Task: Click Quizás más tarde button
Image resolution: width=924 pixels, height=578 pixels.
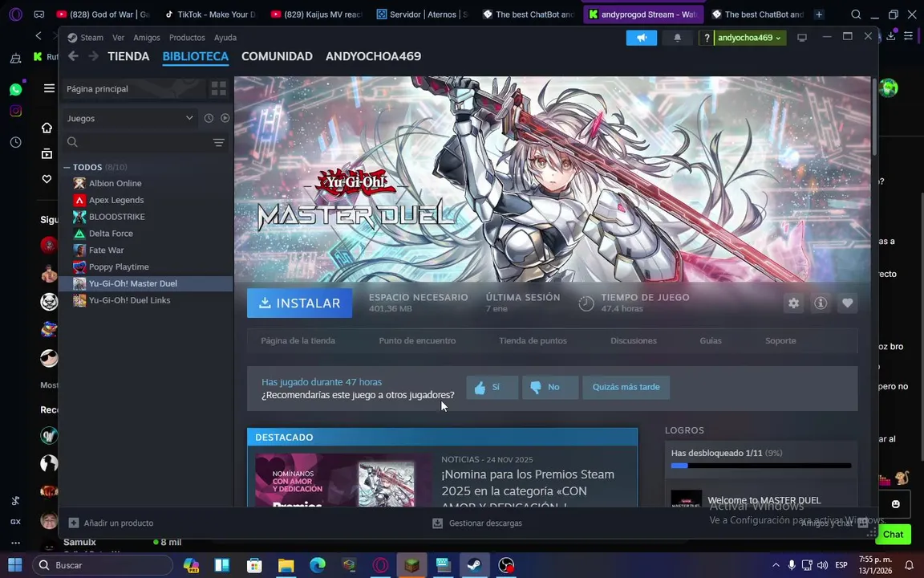Action: click(626, 388)
